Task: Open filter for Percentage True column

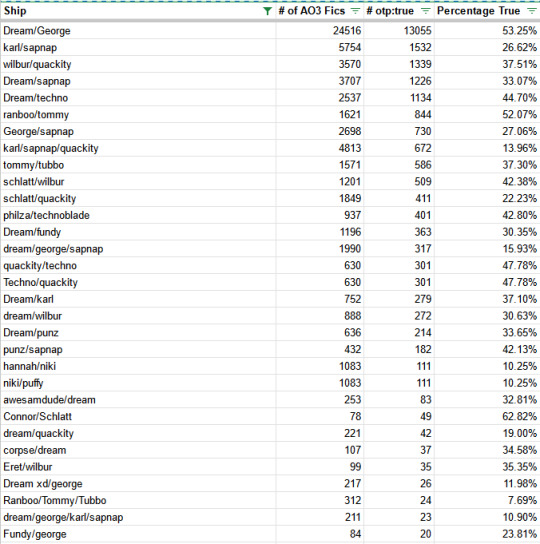Action: tap(532, 11)
